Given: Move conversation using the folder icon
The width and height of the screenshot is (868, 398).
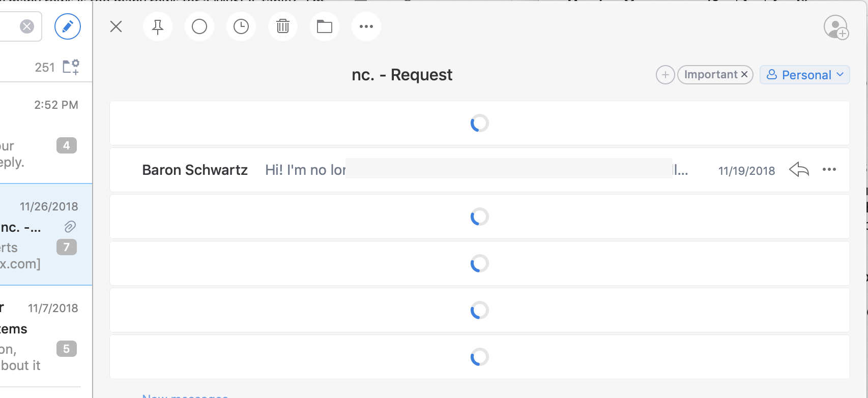Looking at the screenshot, I should (x=325, y=26).
